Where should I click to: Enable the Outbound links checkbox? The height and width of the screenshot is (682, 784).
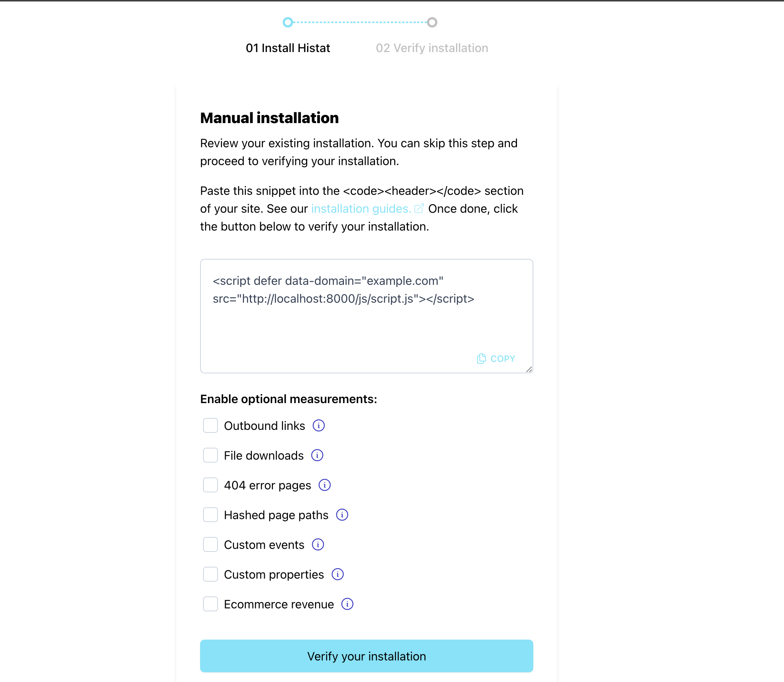pyautogui.click(x=209, y=425)
